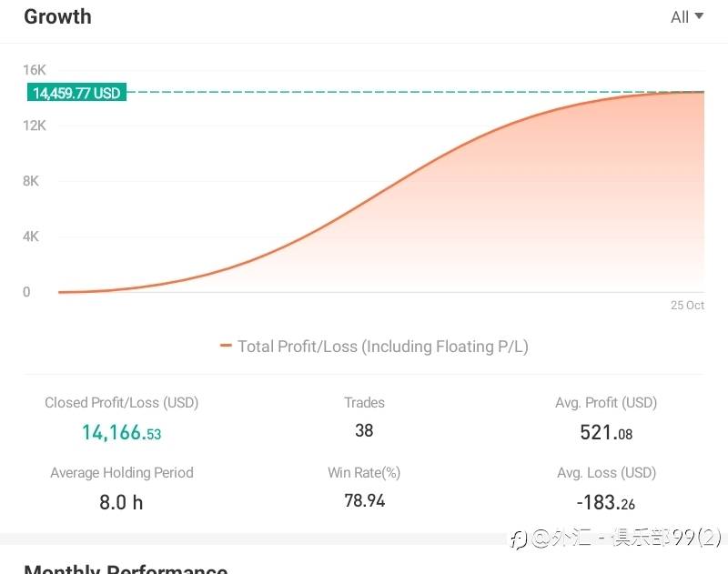Screen dimensions: 728x574
Task: Click the arrow beside All
Action: (x=699, y=16)
